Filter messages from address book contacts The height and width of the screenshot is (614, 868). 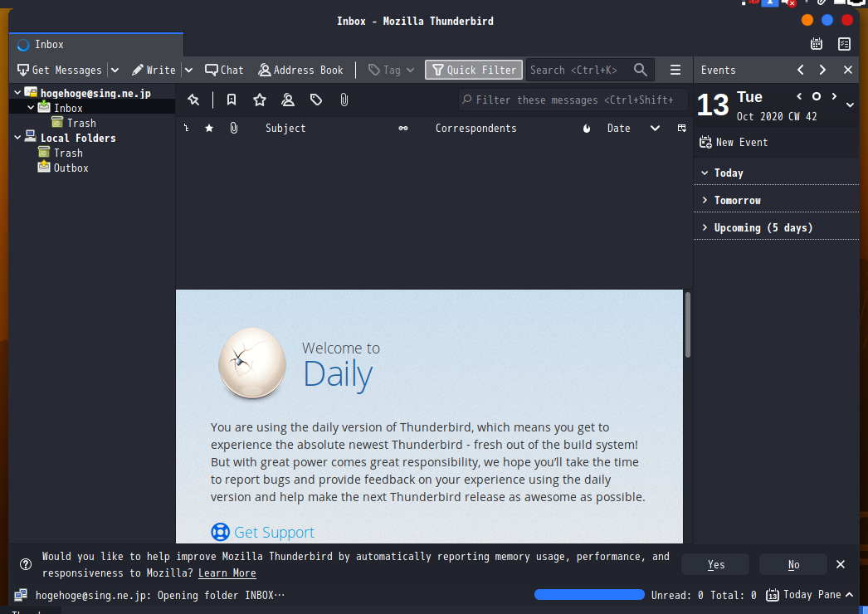coord(288,100)
